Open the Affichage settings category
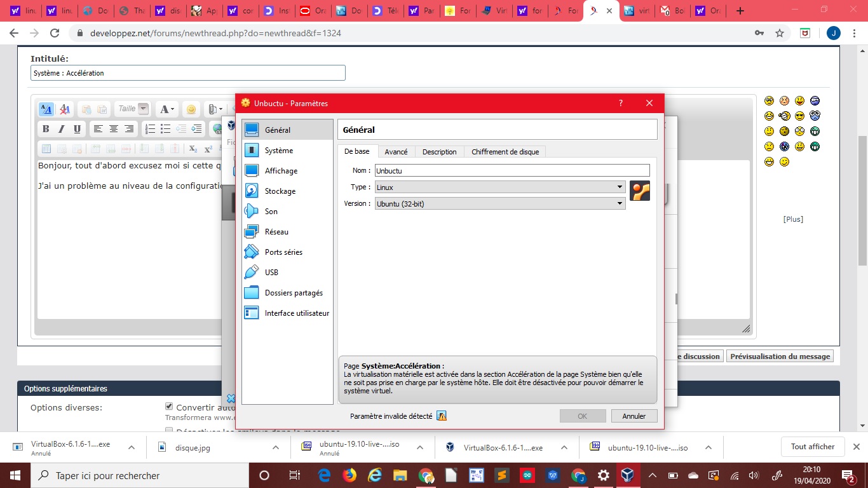 point(287,171)
